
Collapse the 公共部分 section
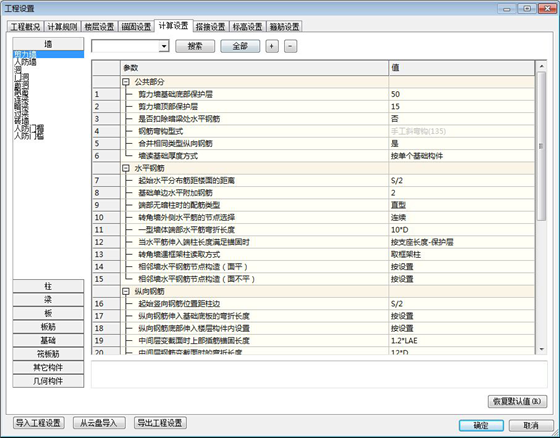click(126, 82)
